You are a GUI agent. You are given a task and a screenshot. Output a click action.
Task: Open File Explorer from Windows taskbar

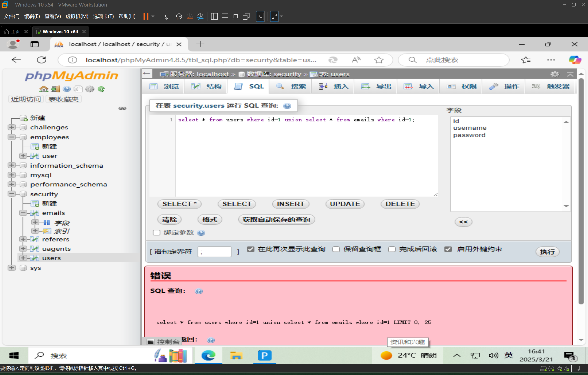[236, 355]
